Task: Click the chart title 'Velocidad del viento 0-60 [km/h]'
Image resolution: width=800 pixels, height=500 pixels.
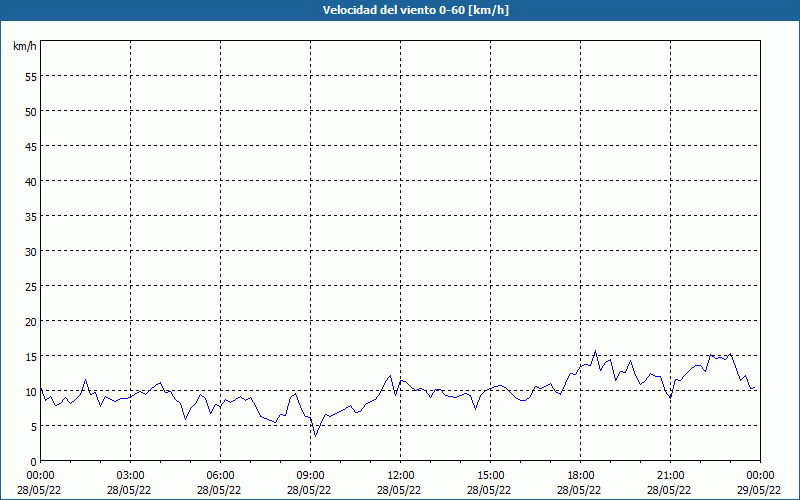Action: tap(415, 10)
